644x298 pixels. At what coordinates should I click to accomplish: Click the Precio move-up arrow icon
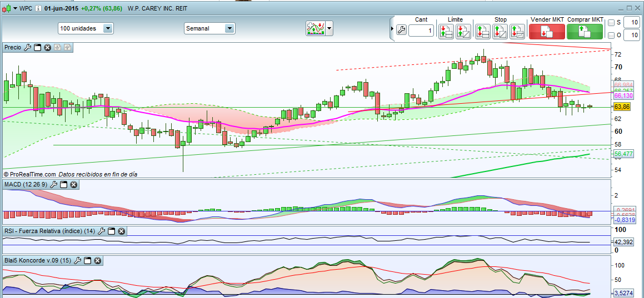(x=67, y=48)
